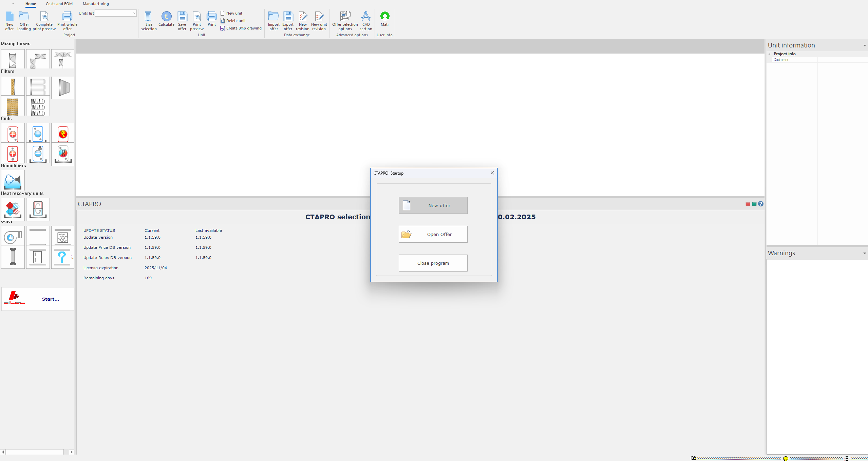
Task: Select the orange layered filter component
Action: point(13,106)
